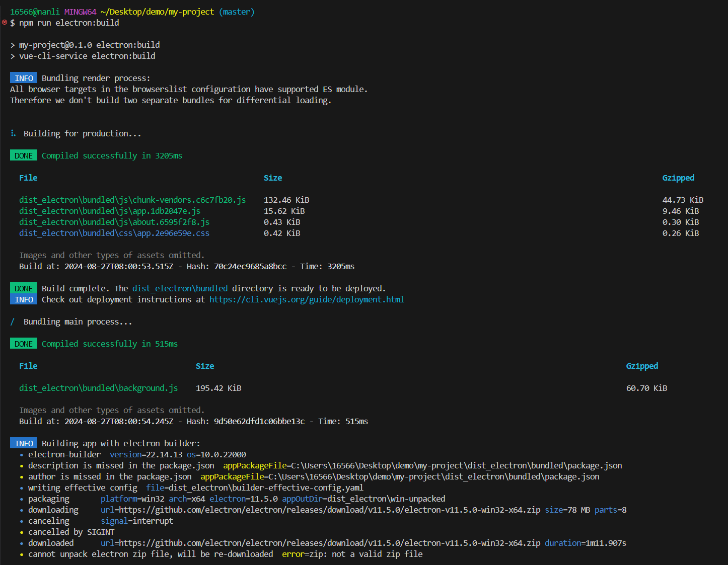
Task: Click the INFO badge beside Building app with electron-builder
Action: pyautogui.click(x=24, y=443)
